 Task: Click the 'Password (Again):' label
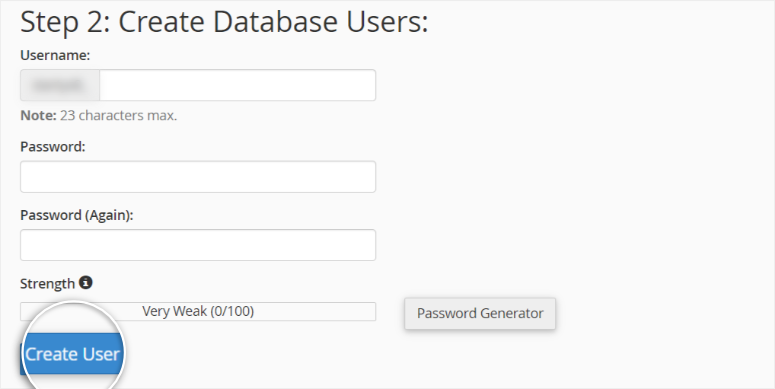click(x=77, y=216)
